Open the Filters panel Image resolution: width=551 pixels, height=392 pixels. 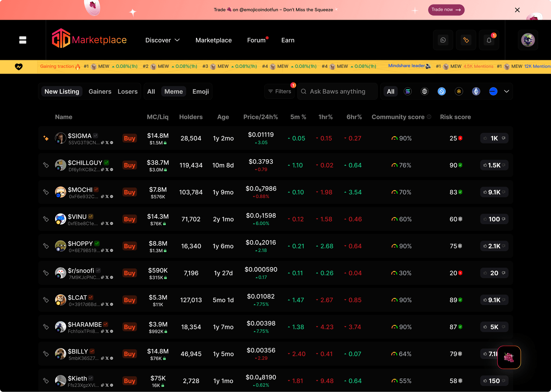pyautogui.click(x=280, y=92)
